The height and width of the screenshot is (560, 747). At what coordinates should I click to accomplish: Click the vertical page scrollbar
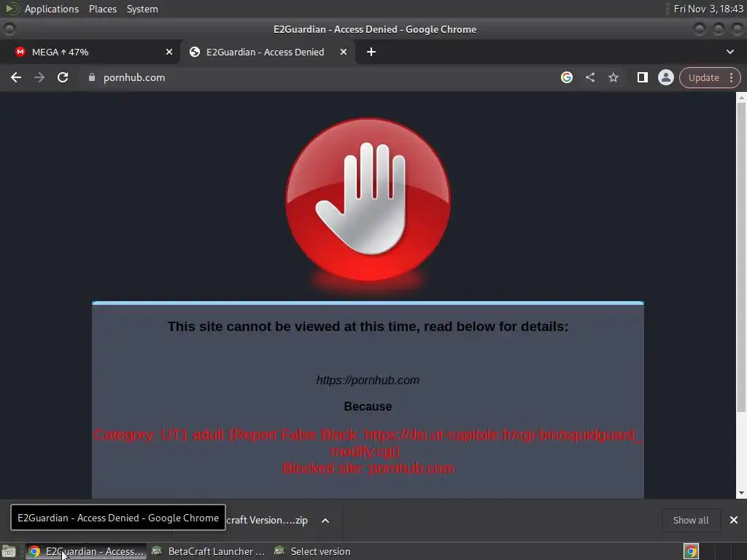pyautogui.click(x=741, y=257)
